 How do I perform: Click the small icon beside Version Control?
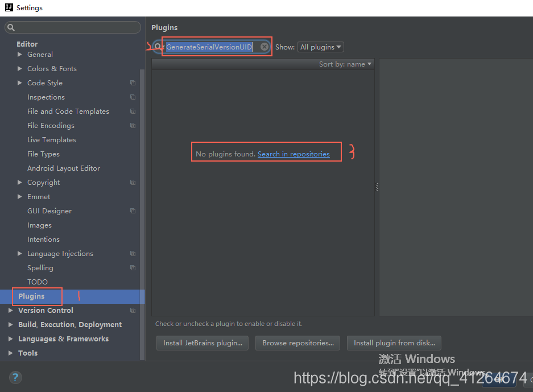pyautogui.click(x=132, y=310)
